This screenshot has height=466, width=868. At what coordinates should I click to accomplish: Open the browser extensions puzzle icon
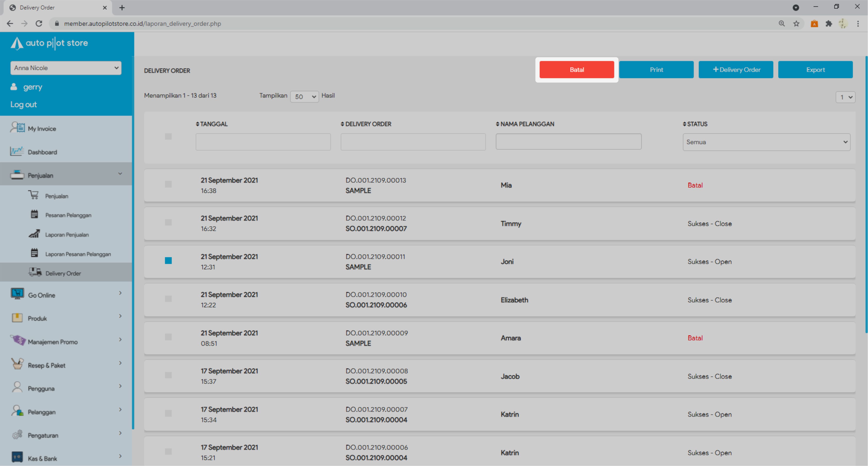829,24
